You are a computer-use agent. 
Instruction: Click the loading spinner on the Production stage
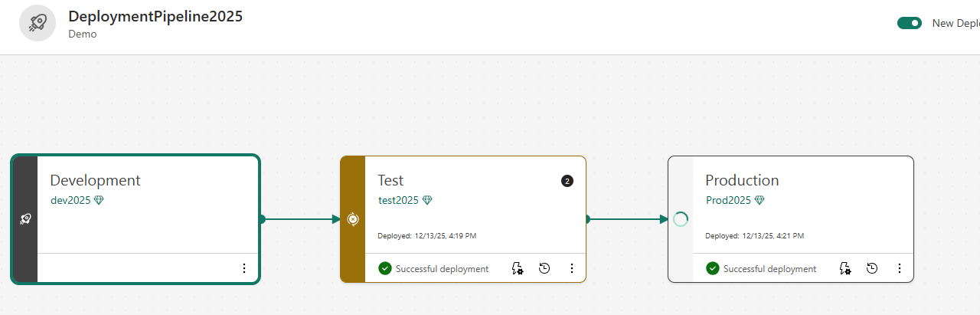tap(681, 219)
